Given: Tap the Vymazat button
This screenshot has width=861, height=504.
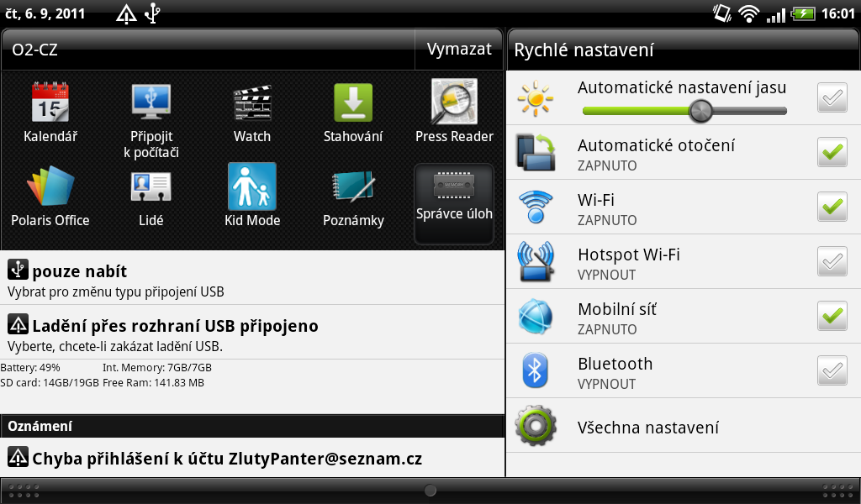Looking at the screenshot, I should (458, 49).
